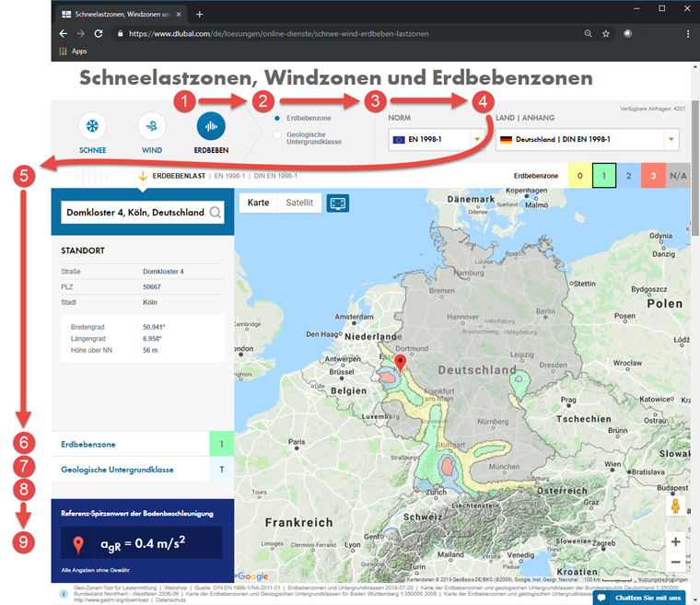Zoom in on the map
The height and width of the screenshot is (605, 700).
click(x=675, y=541)
